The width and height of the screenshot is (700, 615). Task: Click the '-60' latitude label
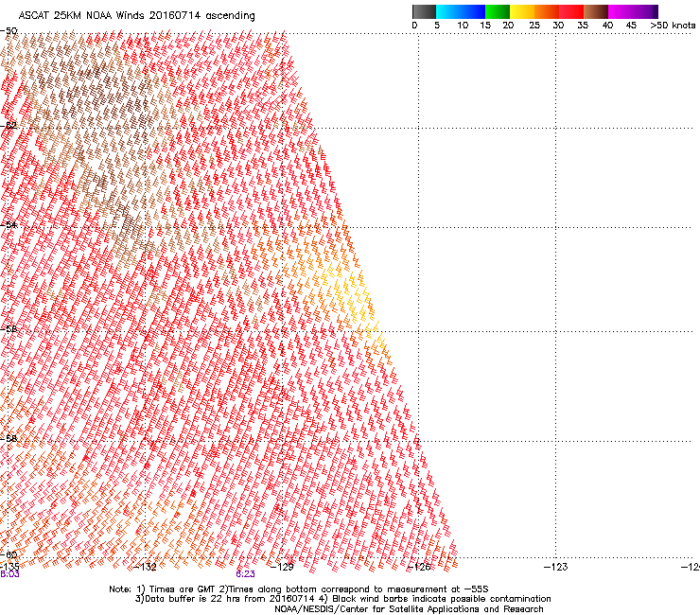9,554
